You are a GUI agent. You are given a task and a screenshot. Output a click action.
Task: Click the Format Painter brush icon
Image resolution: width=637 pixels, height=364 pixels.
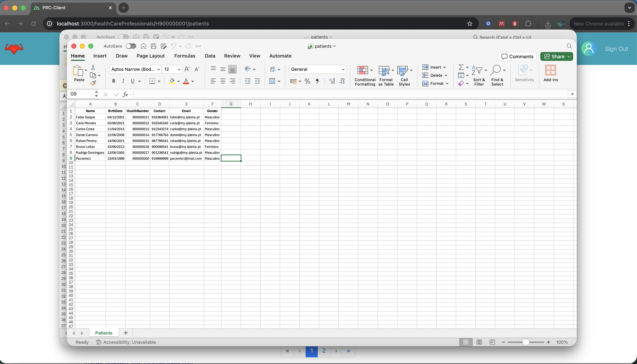pyautogui.click(x=93, y=83)
